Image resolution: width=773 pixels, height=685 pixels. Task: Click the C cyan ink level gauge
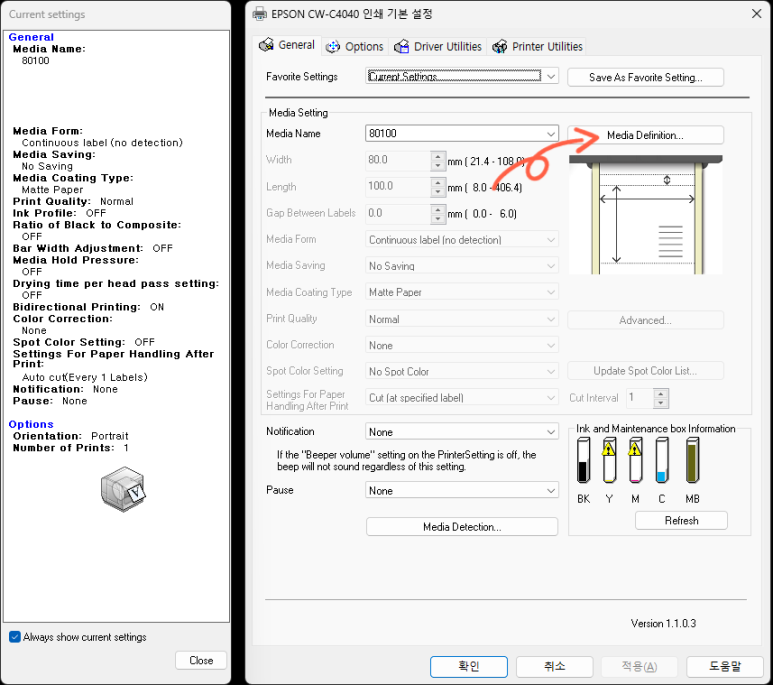(x=662, y=460)
